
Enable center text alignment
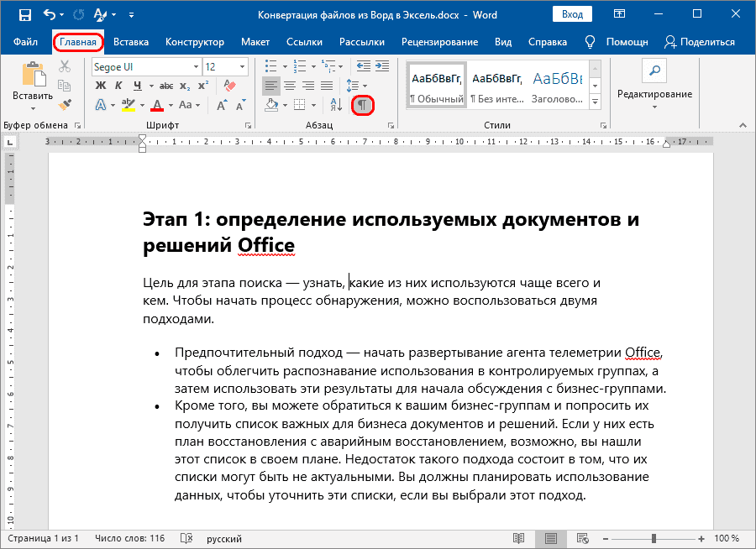click(x=290, y=86)
